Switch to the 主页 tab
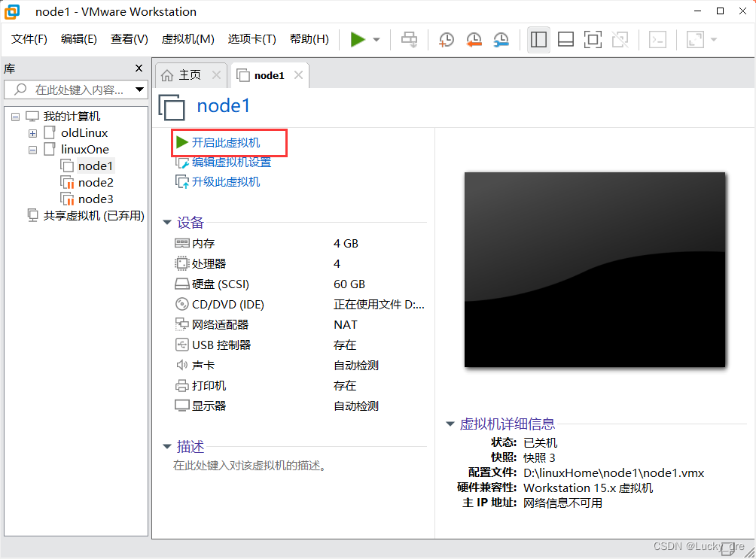The width and height of the screenshot is (756, 559). pyautogui.click(x=190, y=75)
